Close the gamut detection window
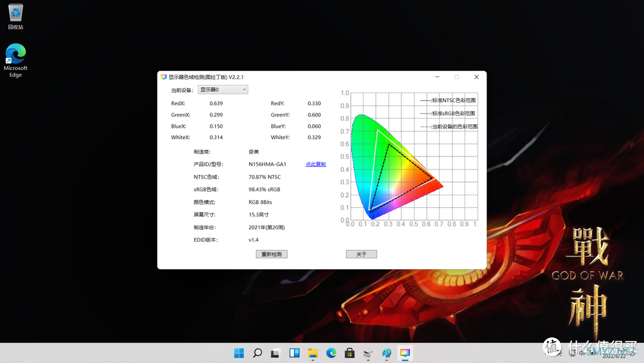This screenshot has width=644, height=363. click(x=476, y=77)
